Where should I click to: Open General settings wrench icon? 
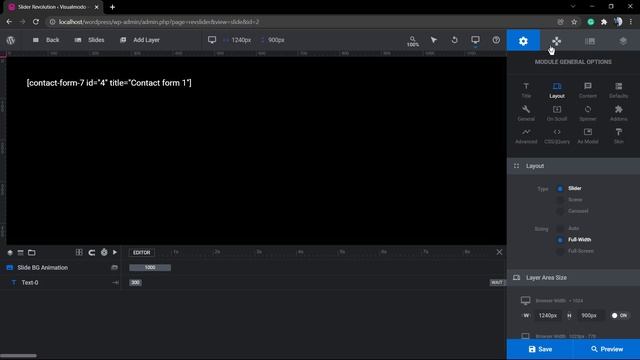pyautogui.click(x=526, y=113)
